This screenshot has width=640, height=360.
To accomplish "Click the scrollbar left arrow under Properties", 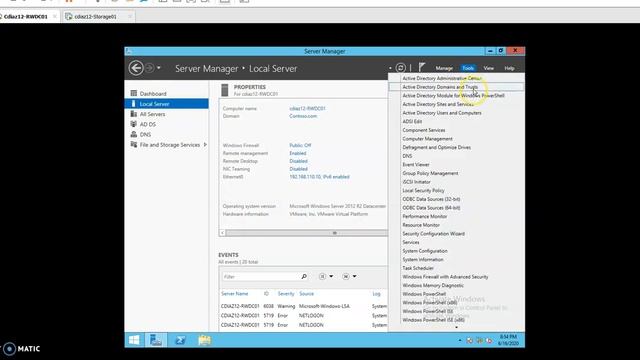I will (222, 233).
